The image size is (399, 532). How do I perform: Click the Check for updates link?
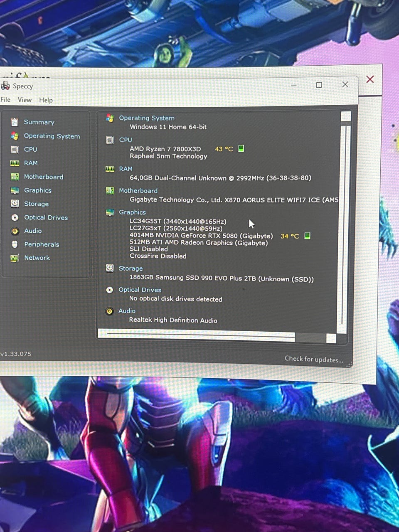pos(314,359)
